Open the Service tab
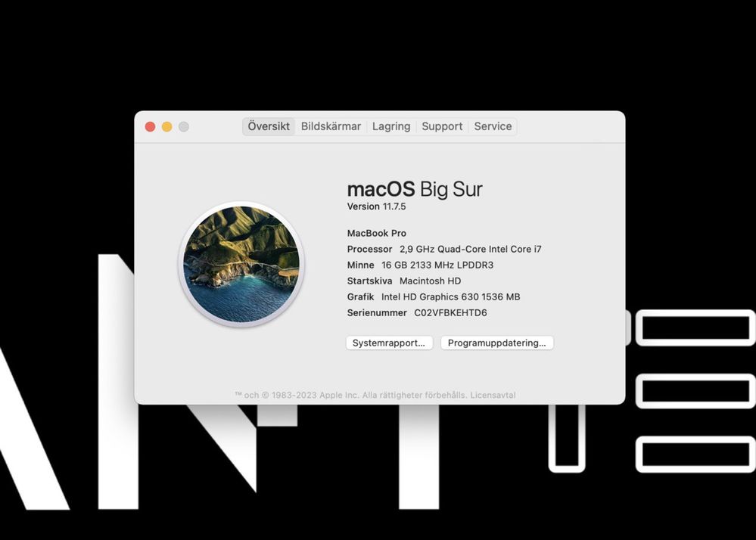The height and width of the screenshot is (540, 756). click(493, 126)
